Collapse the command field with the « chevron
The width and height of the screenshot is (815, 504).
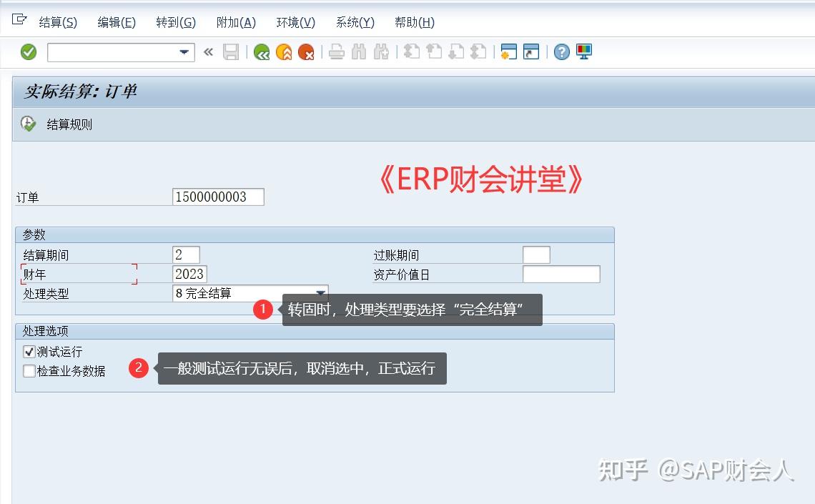pyautogui.click(x=208, y=51)
